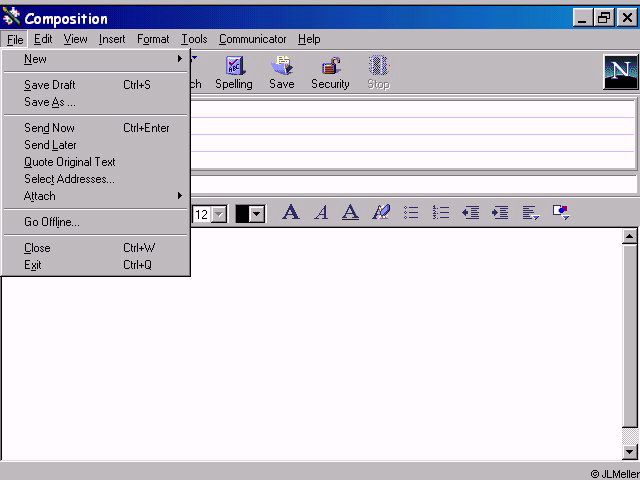Viewport: 640px width, 480px height.
Task: Insert a numbered list
Action: pyautogui.click(x=441, y=213)
